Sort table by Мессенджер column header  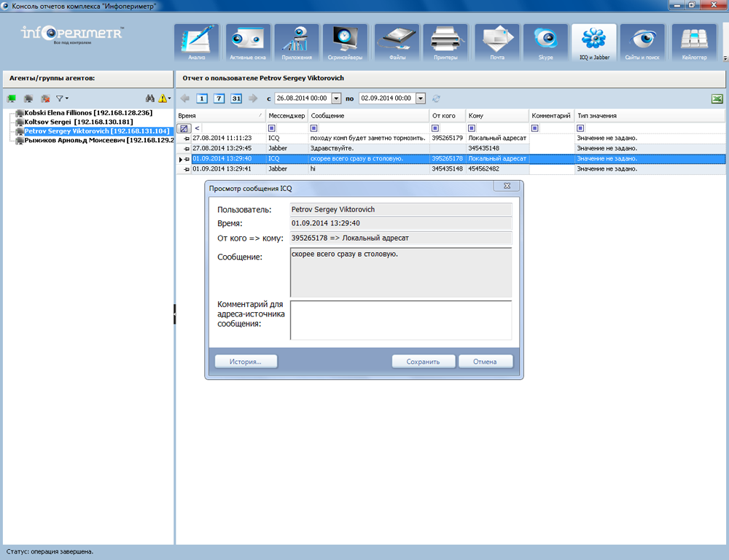[x=286, y=116]
